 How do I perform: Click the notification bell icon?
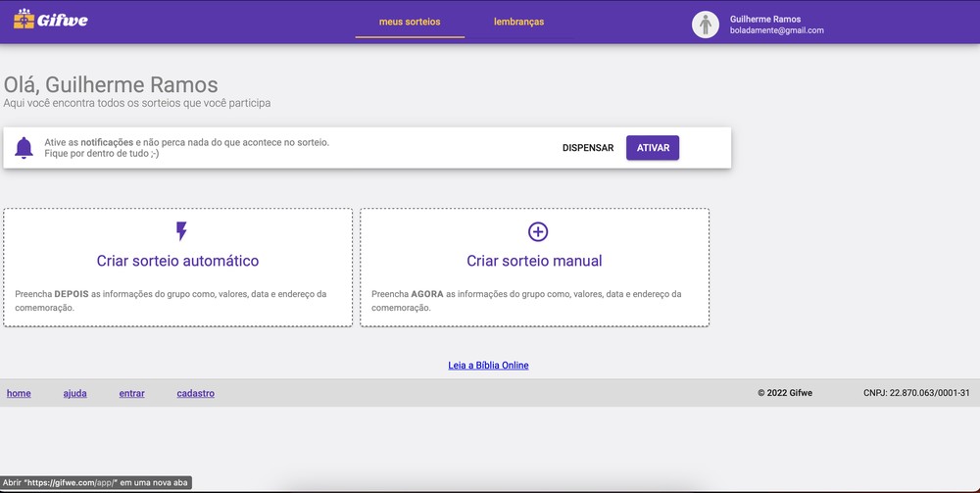24,148
